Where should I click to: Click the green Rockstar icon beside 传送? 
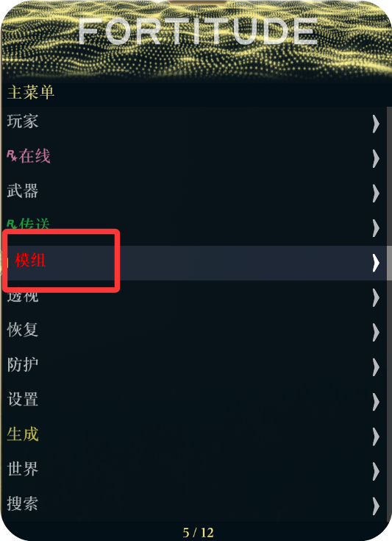click(x=12, y=224)
